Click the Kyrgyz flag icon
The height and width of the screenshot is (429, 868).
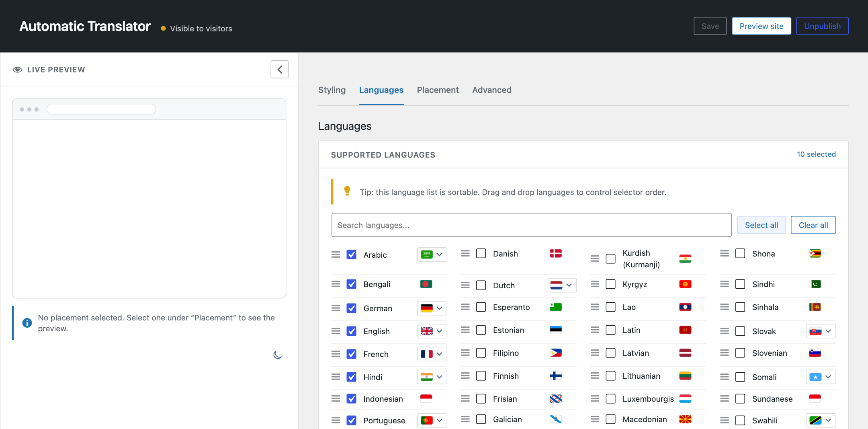[685, 284]
